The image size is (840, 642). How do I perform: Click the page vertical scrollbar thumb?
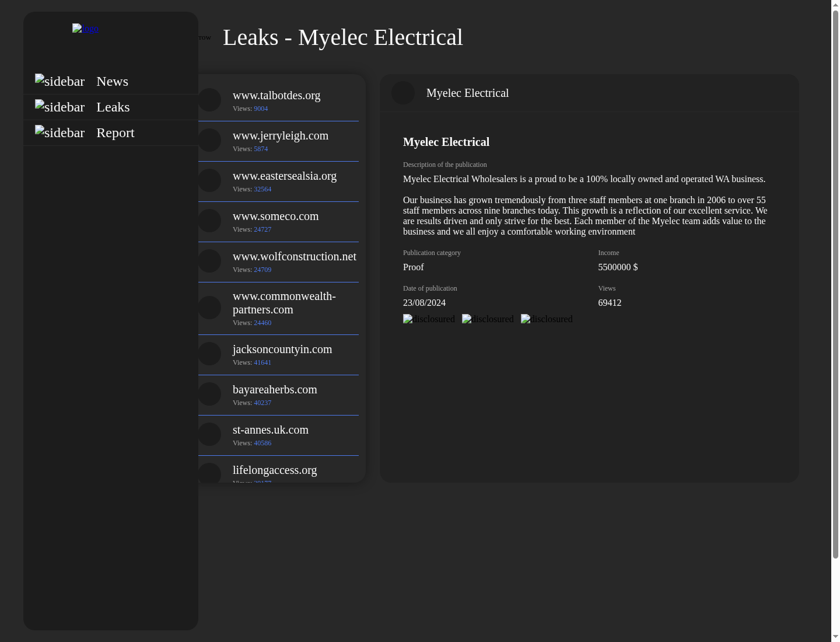(835, 284)
